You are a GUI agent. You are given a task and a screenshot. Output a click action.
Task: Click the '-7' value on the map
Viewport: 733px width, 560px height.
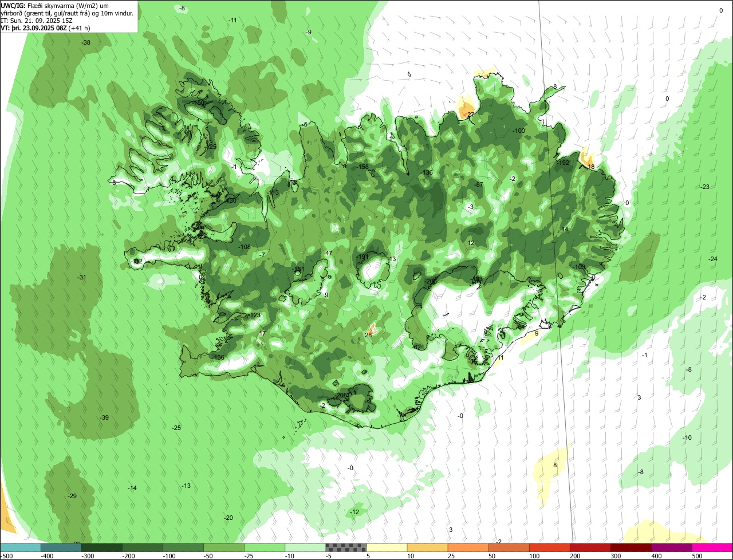click(x=262, y=255)
